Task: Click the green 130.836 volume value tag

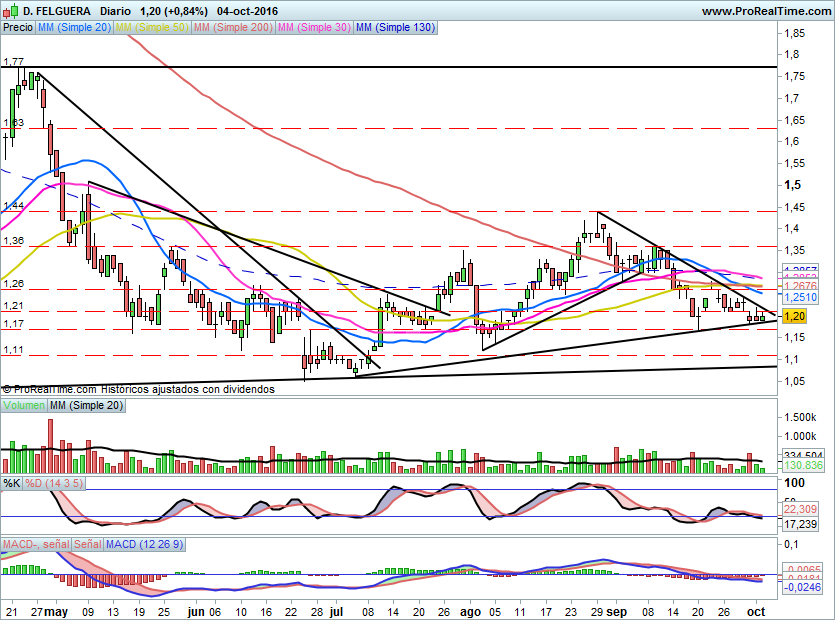Action: coord(804,466)
